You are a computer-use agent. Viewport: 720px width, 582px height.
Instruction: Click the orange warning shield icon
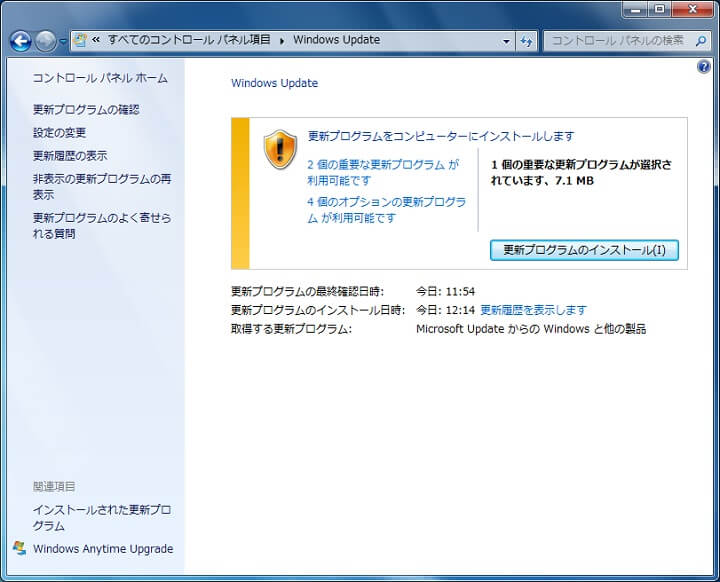click(x=280, y=149)
